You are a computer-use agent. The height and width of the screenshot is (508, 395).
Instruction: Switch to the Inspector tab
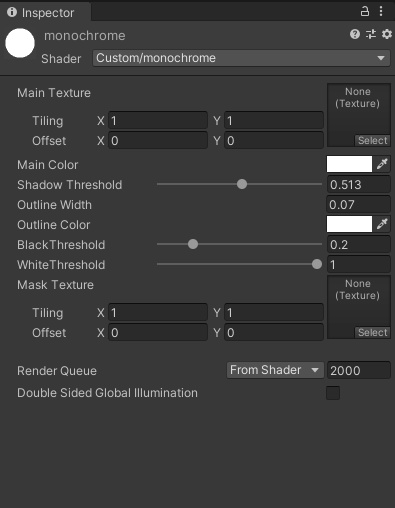45,12
